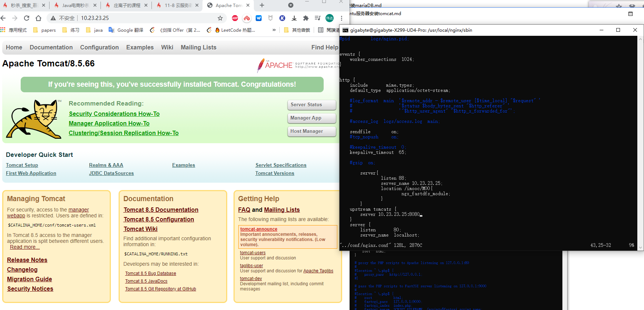This screenshot has width=644, height=310.
Task: Click the Manager App button
Action: 311,118
